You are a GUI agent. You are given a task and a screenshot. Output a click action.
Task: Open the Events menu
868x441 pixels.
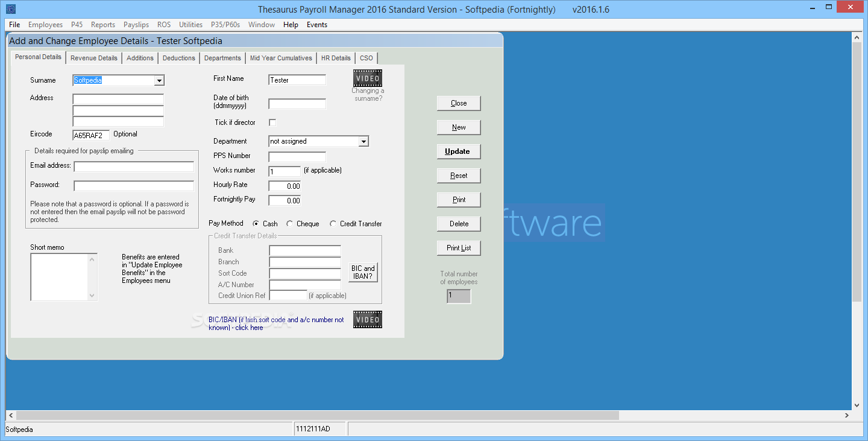pos(317,25)
